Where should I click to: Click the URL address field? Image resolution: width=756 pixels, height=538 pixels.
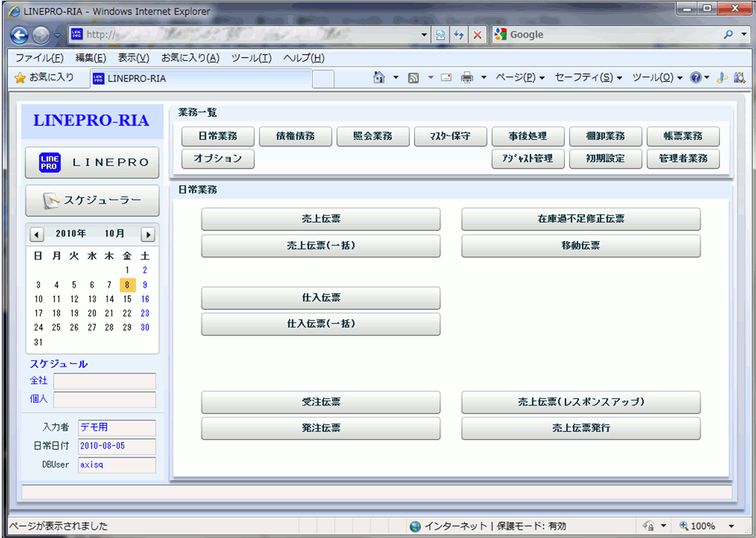point(249,35)
